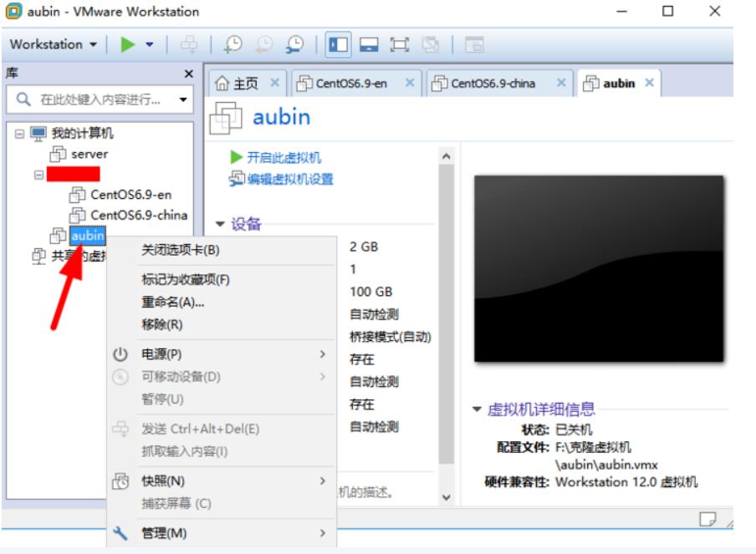Collapse the folder containing CentOS VMs
The height and width of the screenshot is (554, 756).
(x=39, y=175)
